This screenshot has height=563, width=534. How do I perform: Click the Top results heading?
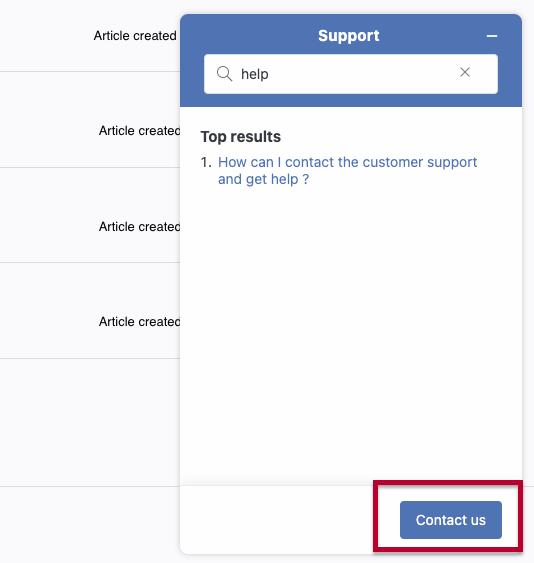point(241,137)
